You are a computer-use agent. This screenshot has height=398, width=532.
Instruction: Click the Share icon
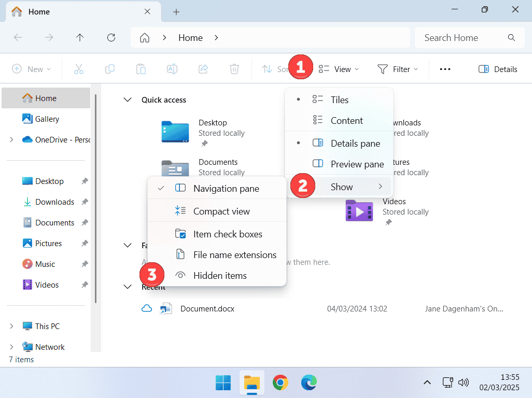(x=203, y=68)
